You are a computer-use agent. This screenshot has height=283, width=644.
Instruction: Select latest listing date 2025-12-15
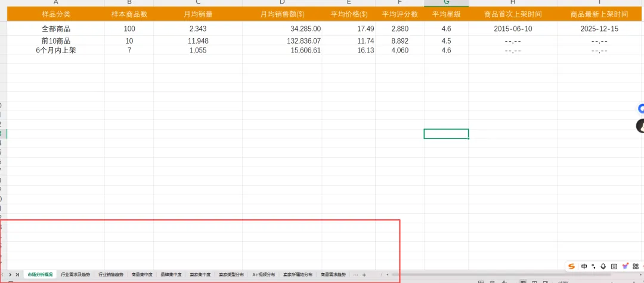599,29
